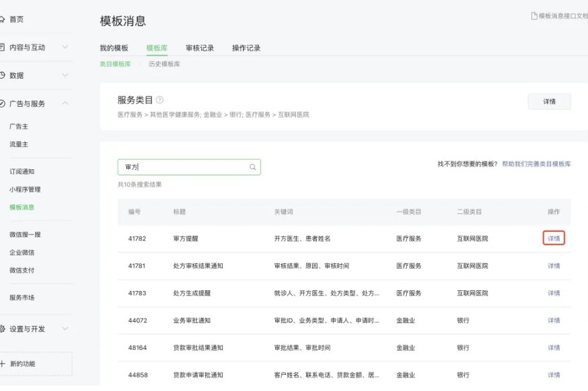Open 详情 for template 41782 审方提醒

552,237
